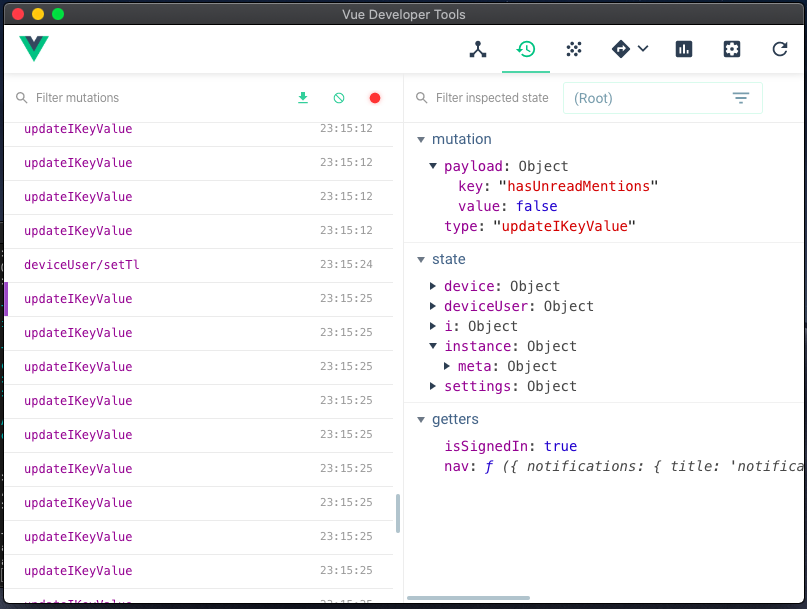Screen dimensions: 807x609
Task: Collapse the mutation section
Action: (x=421, y=140)
